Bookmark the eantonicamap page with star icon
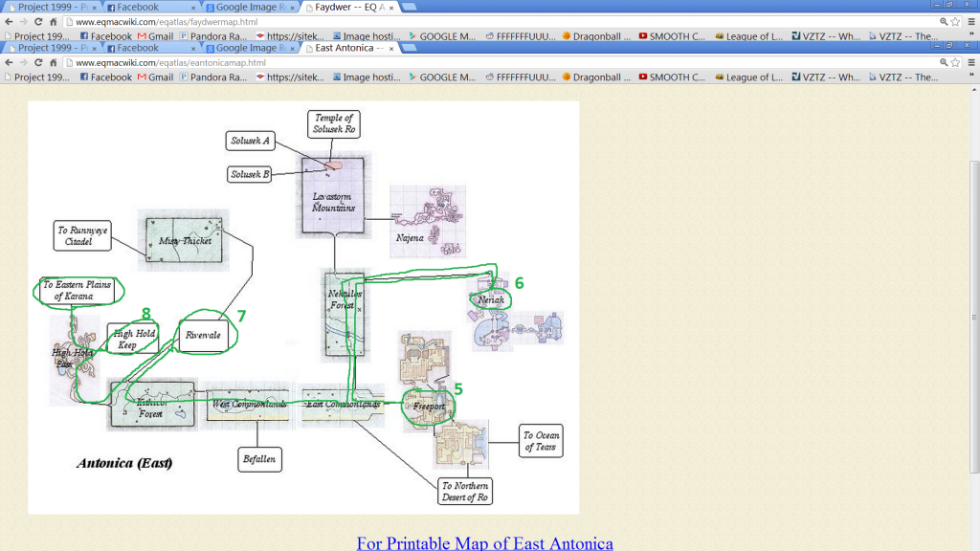Screen dimensions: 980x551 point(956,62)
